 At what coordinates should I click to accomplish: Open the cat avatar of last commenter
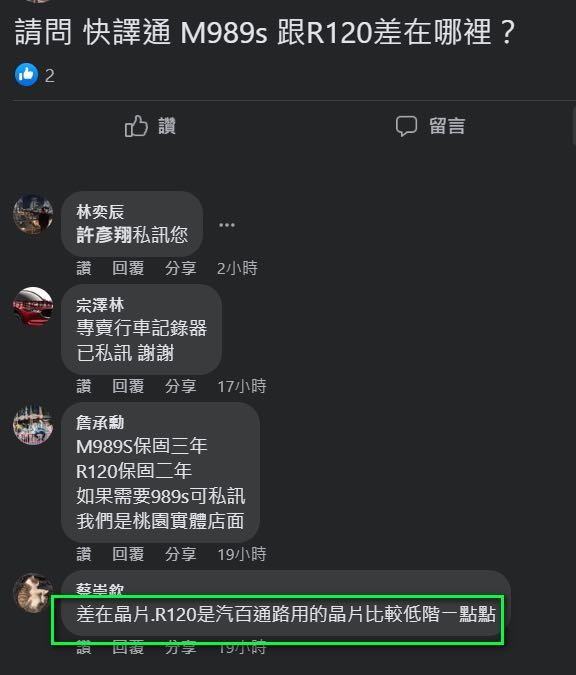pos(33,593)
